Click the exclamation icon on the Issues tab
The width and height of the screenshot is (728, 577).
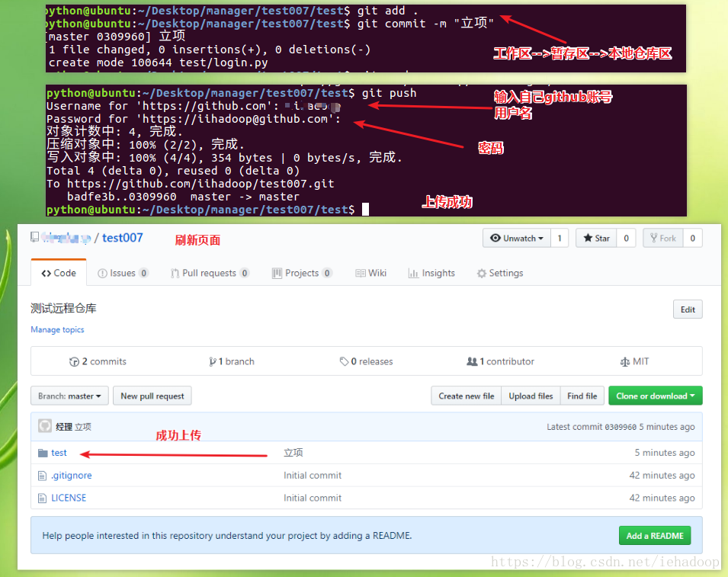(x=102, y=273)
